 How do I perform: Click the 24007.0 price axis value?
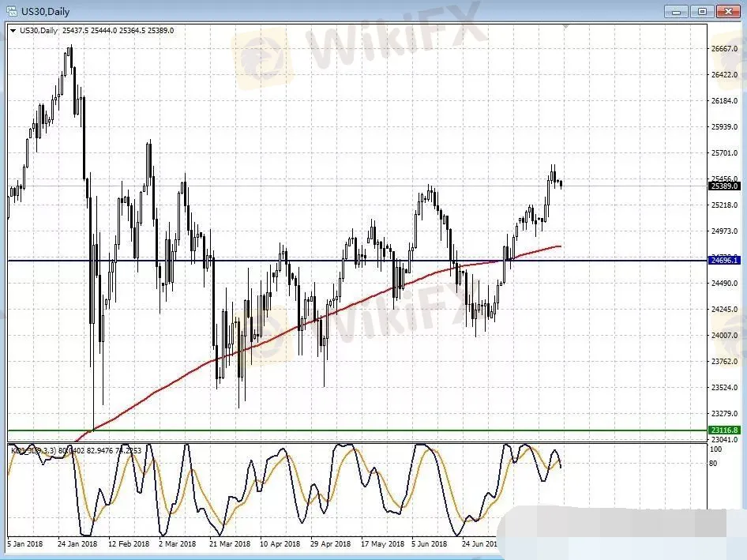pyautogui.click(x=724, y=336)
